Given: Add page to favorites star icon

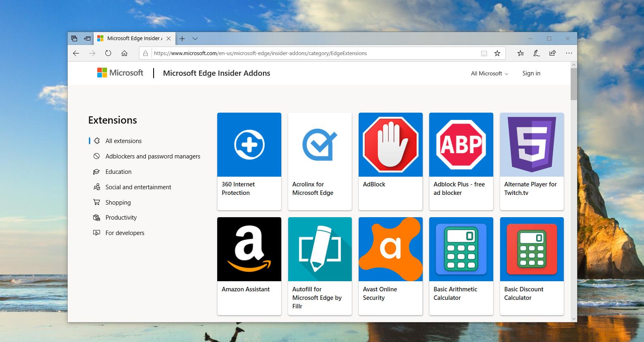Looking at the screenshot, I should click(497, 53).
